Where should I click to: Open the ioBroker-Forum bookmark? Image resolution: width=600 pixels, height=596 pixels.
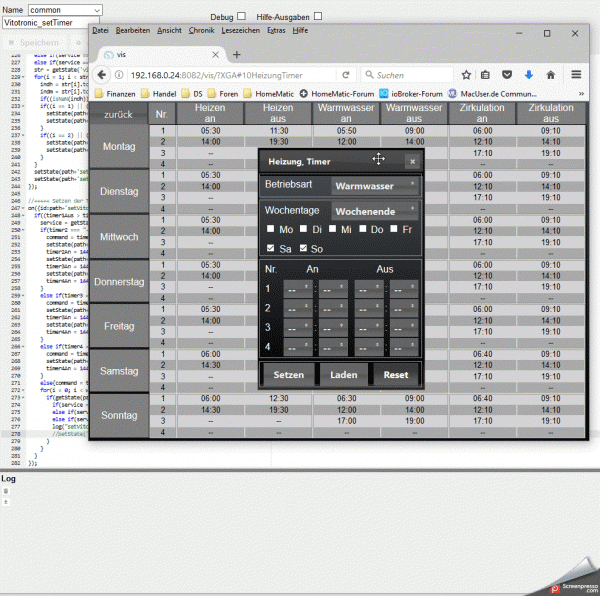click(411, 94)
